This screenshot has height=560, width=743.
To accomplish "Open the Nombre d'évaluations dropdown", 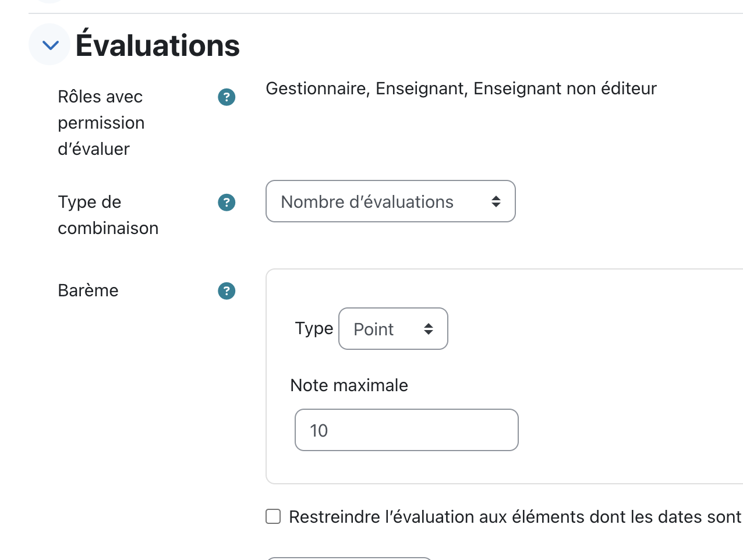I will 391,201.
